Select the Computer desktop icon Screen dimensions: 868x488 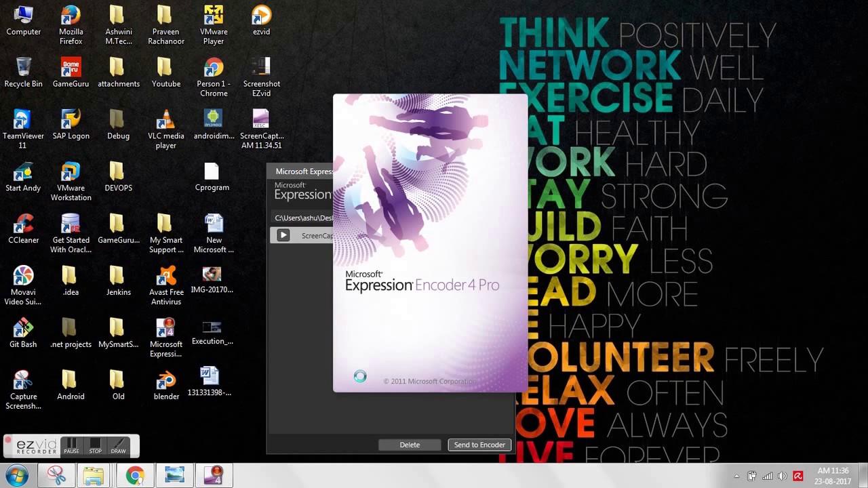coord(23,20)
